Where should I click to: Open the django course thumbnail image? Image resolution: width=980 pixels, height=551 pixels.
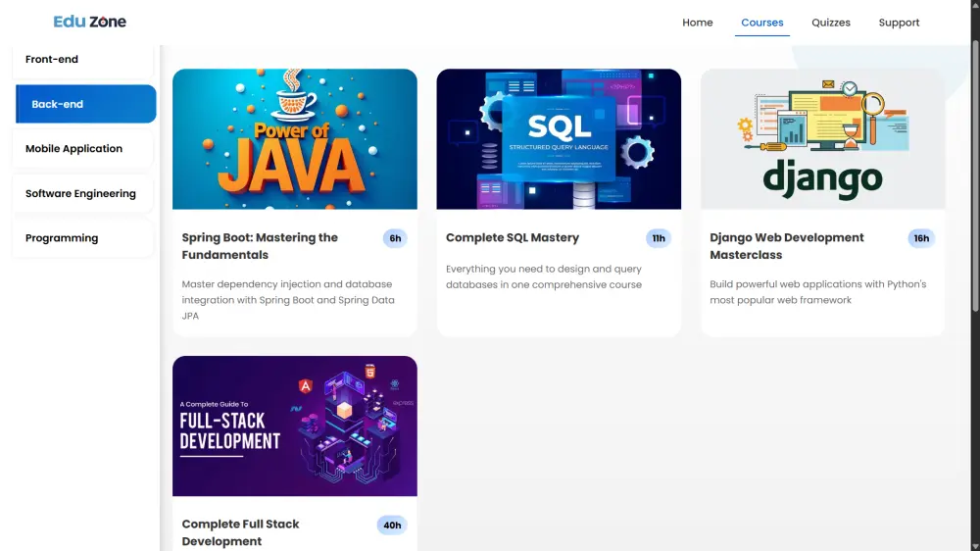click(x=822, y=139)
